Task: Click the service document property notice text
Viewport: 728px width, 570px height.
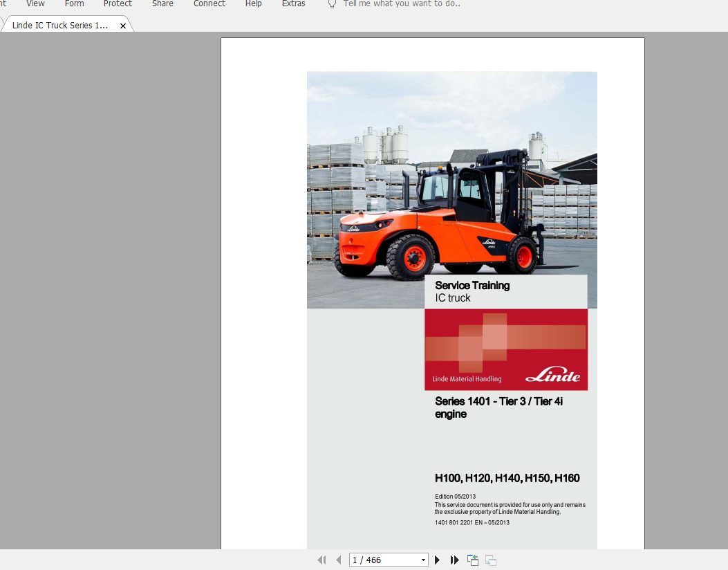Action: coord(510,508)
